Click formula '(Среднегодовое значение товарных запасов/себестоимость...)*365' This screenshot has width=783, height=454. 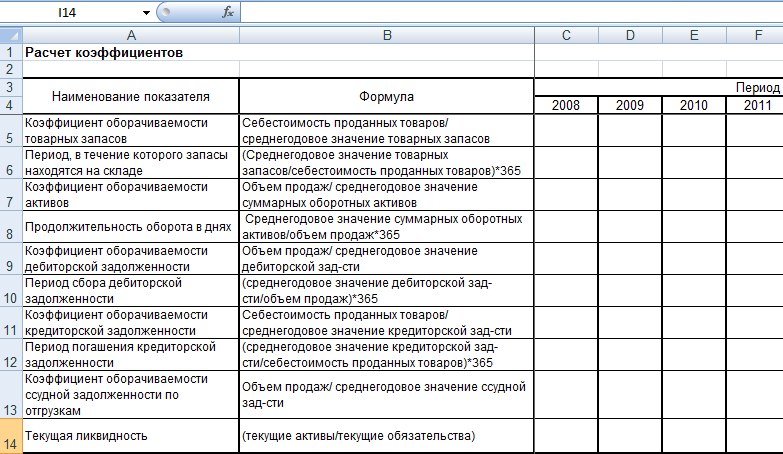[x=387, y=162]
